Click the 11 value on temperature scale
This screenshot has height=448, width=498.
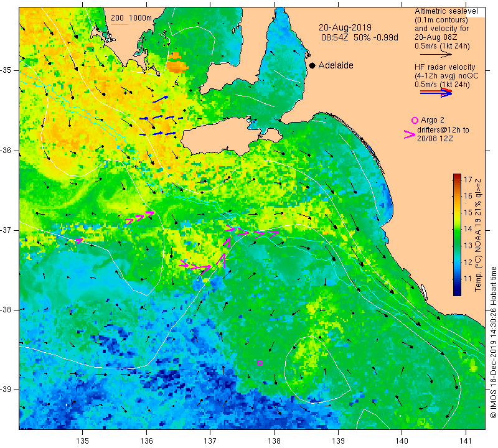pyautogui.click(x=468, y=279)
